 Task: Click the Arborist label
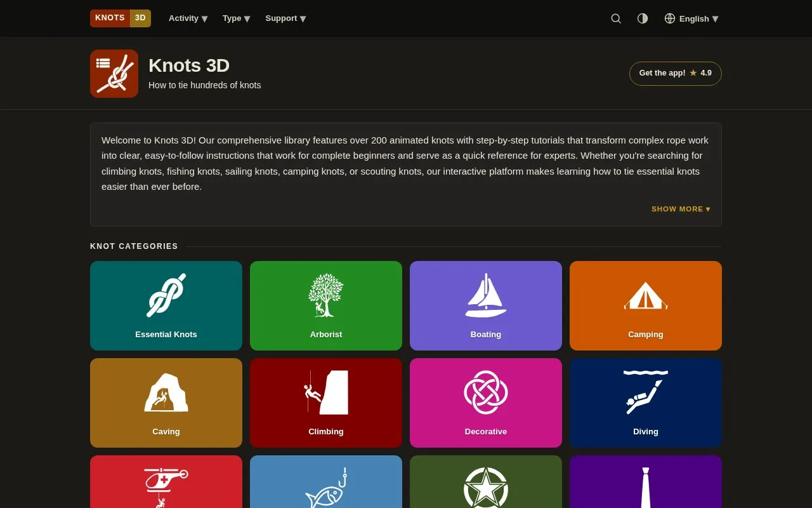point(326,335)
